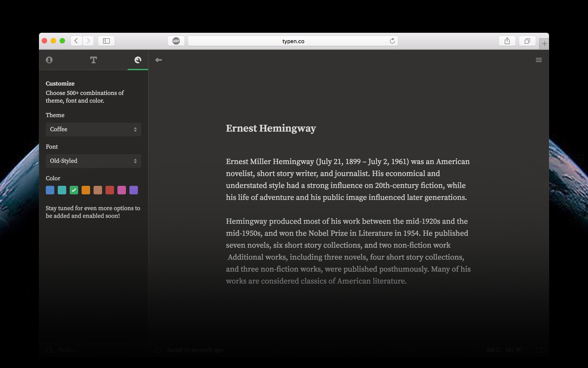Click the Ernest Hemingway title
Image resolution: width=588 pixels, height=368 pixels.
tap(271, 128)
